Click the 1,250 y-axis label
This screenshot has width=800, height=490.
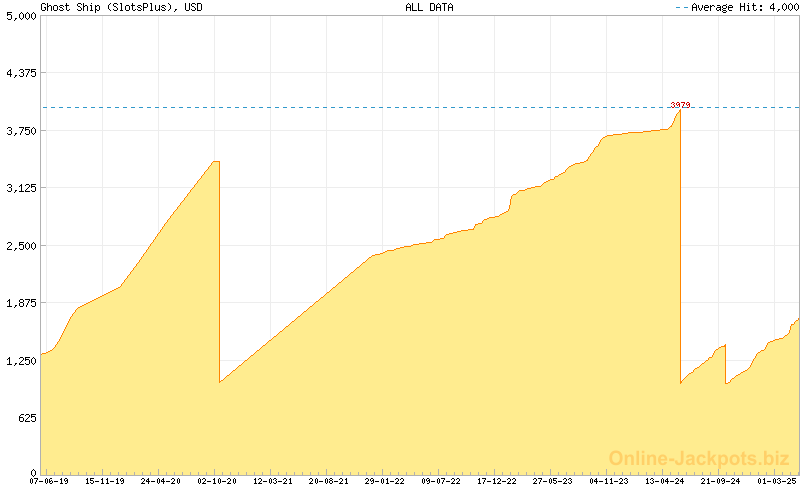point(20,360)
